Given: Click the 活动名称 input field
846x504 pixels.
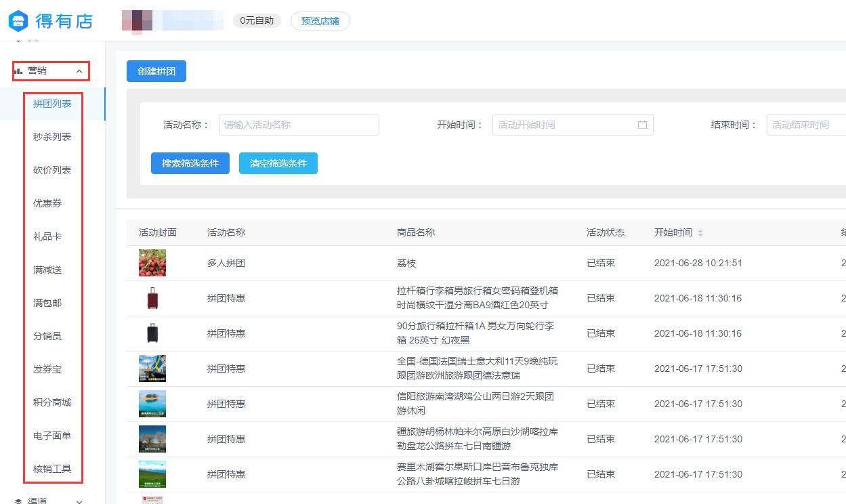Looking at the screenshot, I should pos(299,124).
